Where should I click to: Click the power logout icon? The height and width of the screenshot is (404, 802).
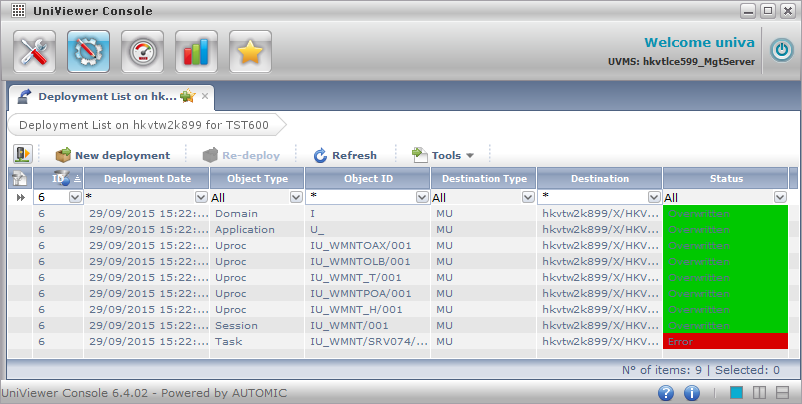[782, 51]
